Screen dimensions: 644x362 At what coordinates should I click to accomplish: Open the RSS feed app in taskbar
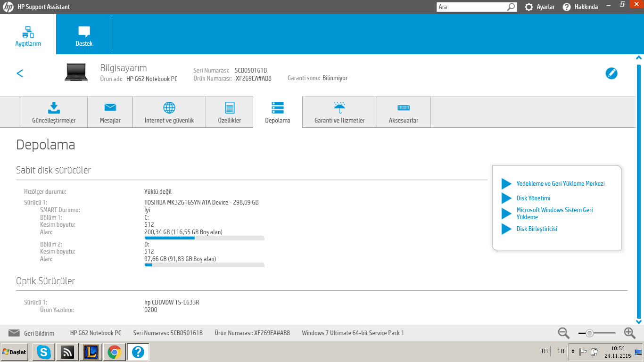point(67,352)
